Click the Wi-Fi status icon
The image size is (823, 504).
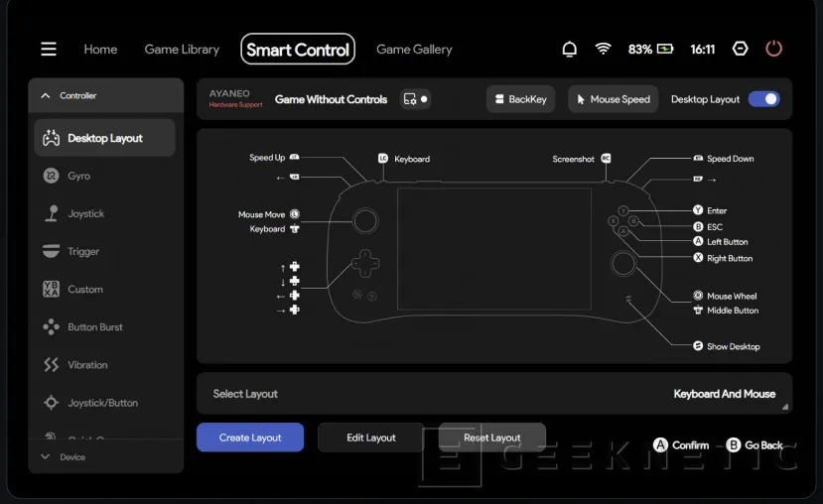pyautogui.click(x=603, y=49)
